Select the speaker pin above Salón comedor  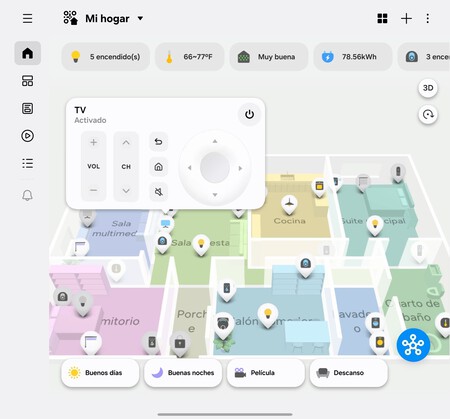(227, 289)
